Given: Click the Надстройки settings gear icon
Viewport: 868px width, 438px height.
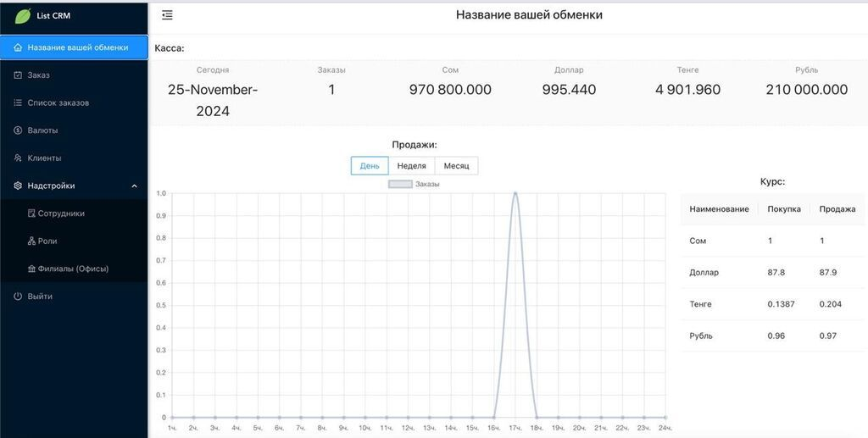Looking at the screenshot, I should click(x=18, y=186).
